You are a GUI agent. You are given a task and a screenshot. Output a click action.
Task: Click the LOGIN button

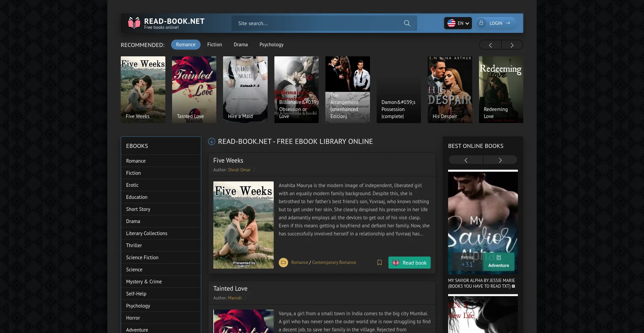pyautogui.click(x=496, y=23)
